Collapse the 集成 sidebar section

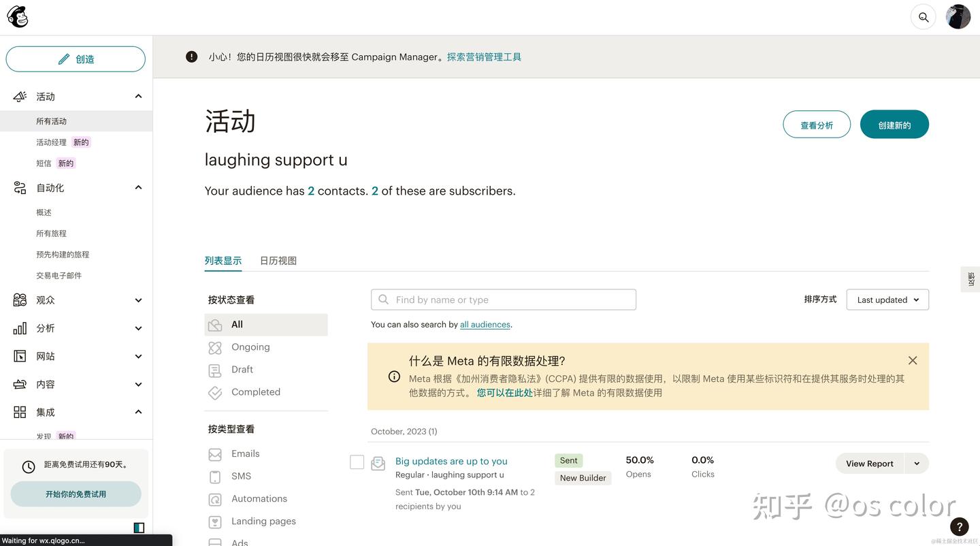click(x=138, y=413)
